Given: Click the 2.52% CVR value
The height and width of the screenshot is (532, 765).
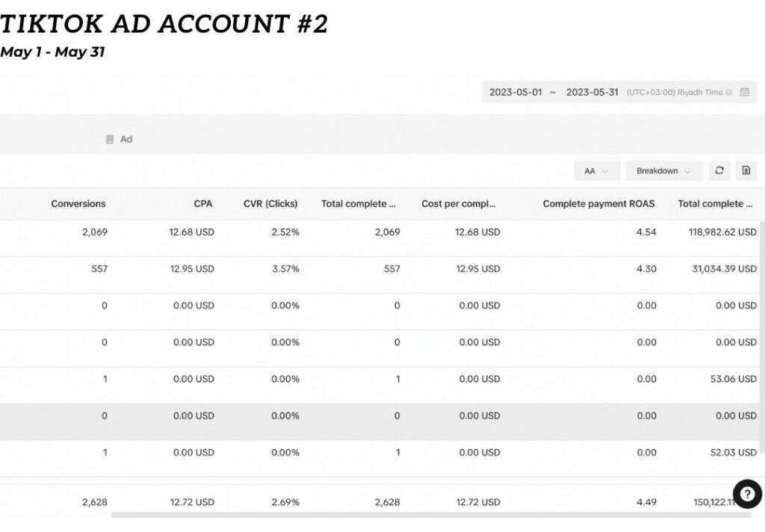Looking at the screenshot, I should coord(285,232).
